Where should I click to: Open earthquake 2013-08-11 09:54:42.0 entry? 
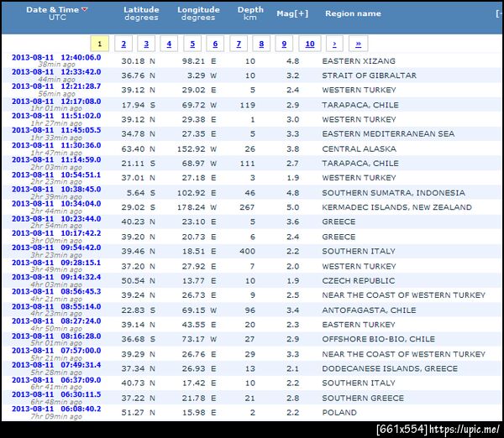pyautogui.click(x=56, y=248)
